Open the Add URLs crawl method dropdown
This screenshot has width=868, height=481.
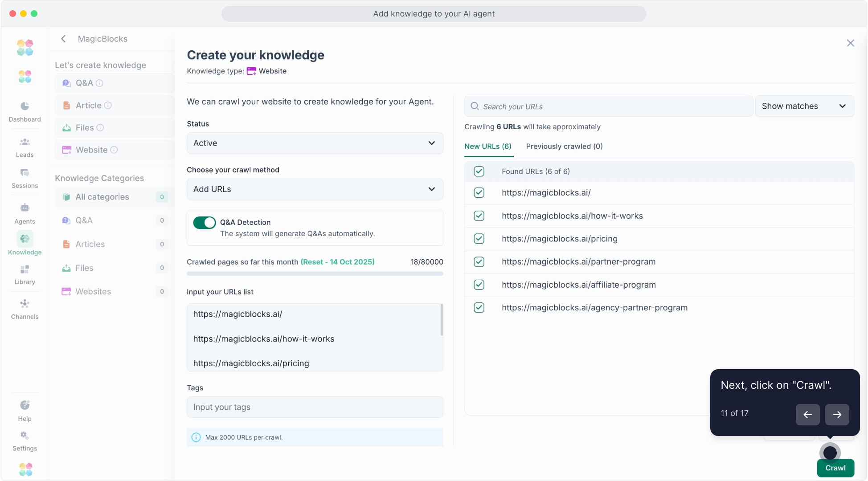[x=315, y=189]
